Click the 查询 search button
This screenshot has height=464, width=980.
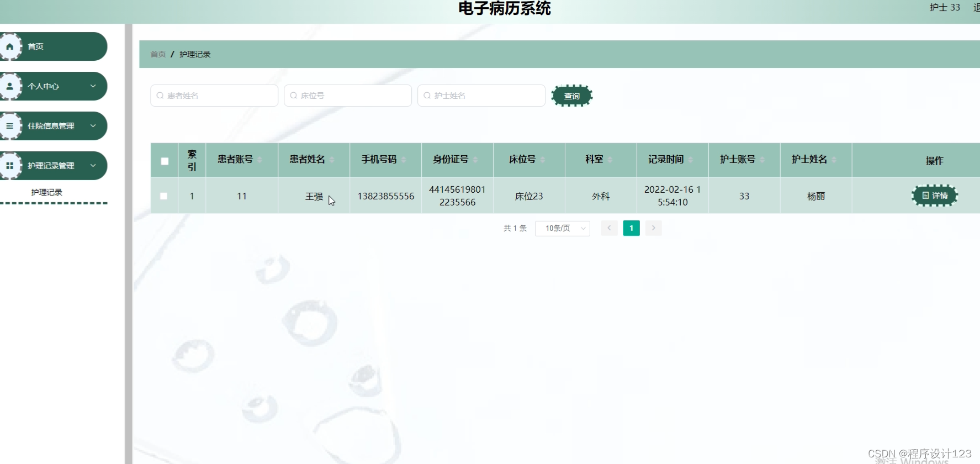(x=572, y=96)
